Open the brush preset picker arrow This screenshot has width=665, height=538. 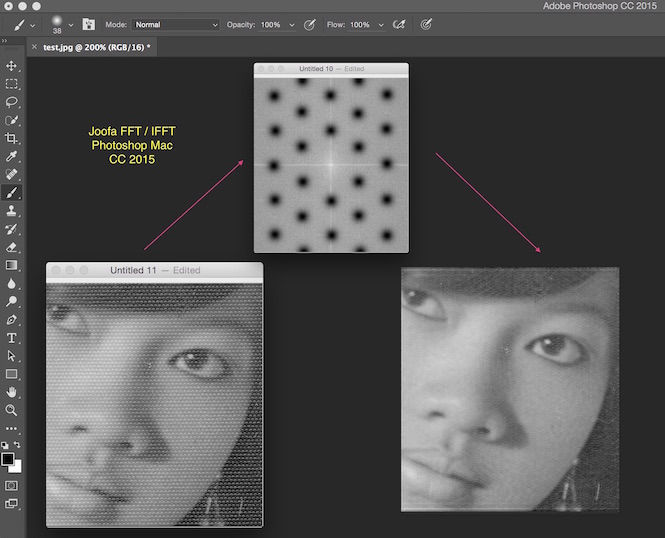tap(71, 25)
